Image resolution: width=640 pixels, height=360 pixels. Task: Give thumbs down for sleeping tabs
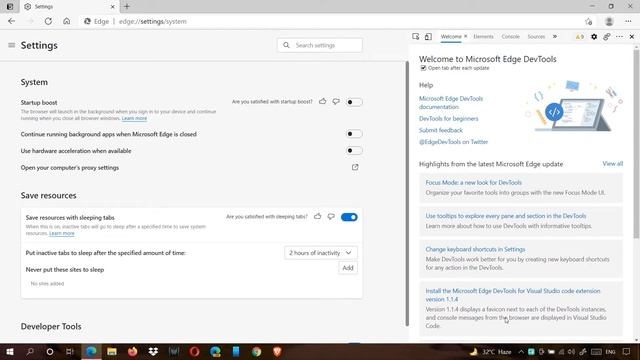[331, 216]
